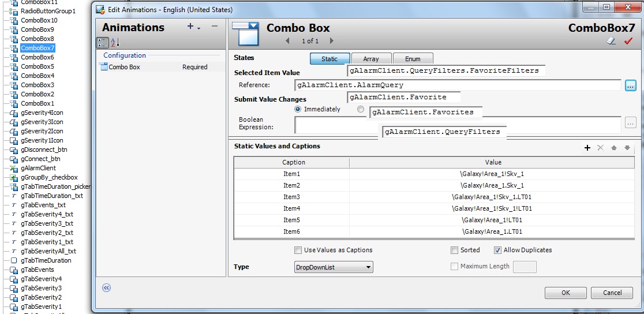Enable Use Values as Captions checkbox
644x314 pixels.
[298, 251]
